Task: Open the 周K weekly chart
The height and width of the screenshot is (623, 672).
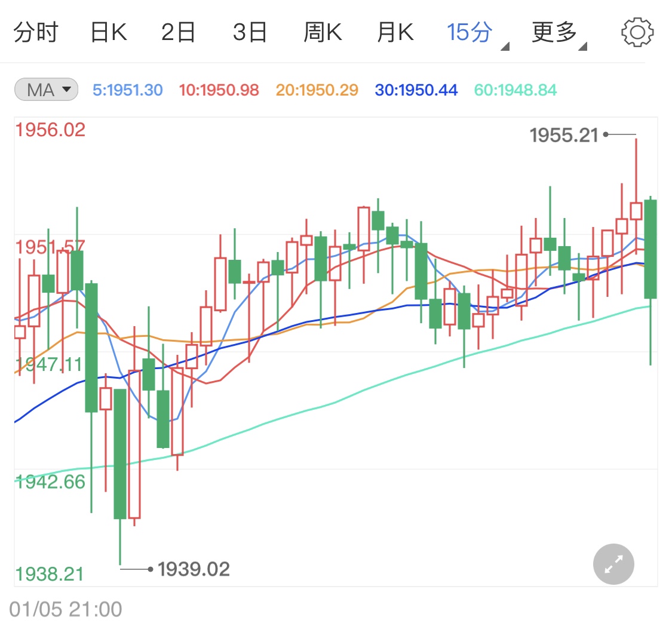Action: pos(323,33)
